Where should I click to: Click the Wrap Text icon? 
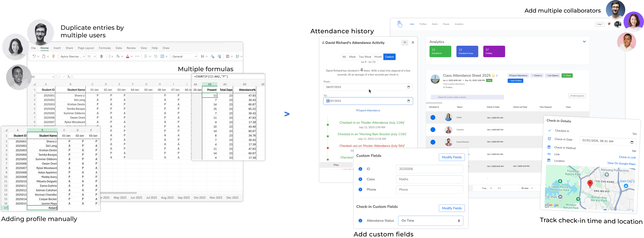click(156, 56)
